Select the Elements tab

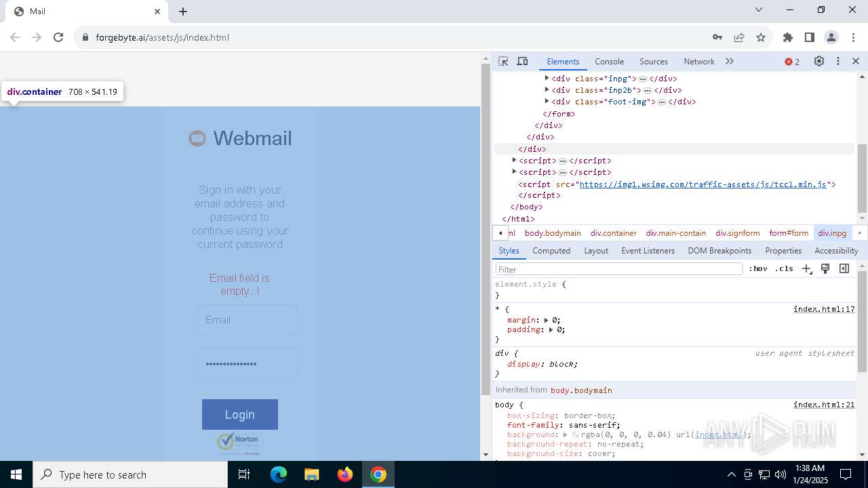click(563, 61)
